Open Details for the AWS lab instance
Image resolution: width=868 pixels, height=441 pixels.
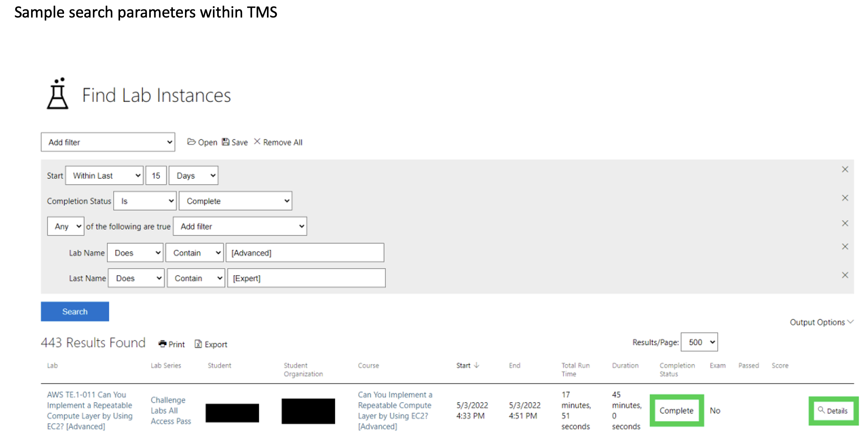(833, 411)
